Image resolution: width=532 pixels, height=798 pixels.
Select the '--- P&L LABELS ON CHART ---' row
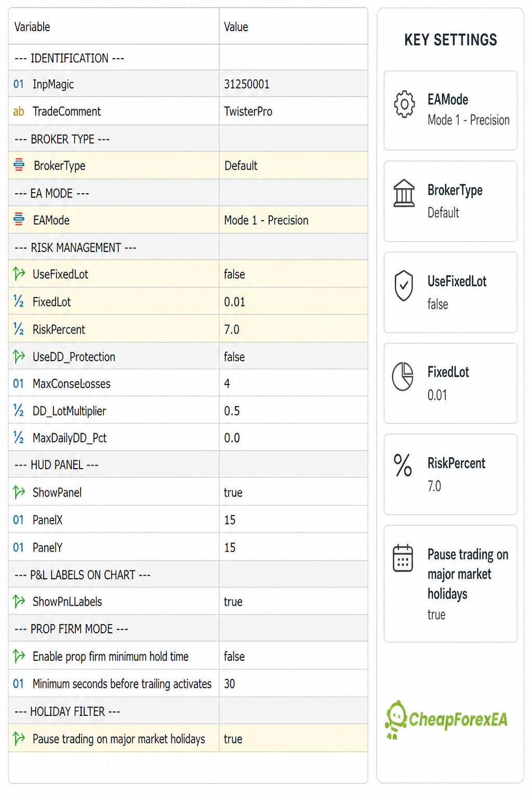point(188,575)
